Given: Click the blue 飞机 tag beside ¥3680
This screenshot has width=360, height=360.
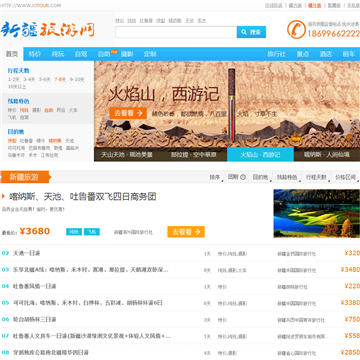Looking at the screenshot, I should 92,232.
